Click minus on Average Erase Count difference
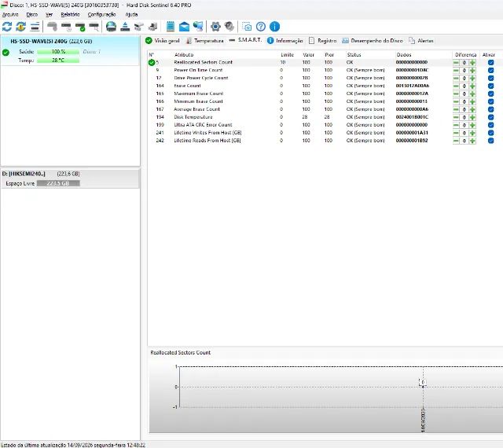Viewport: 503px width, 448px height. click(456, 109)
